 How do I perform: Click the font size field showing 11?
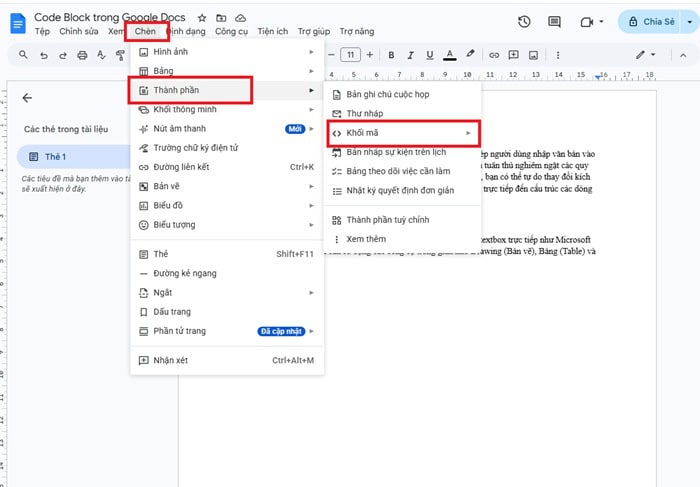(350, 55)
